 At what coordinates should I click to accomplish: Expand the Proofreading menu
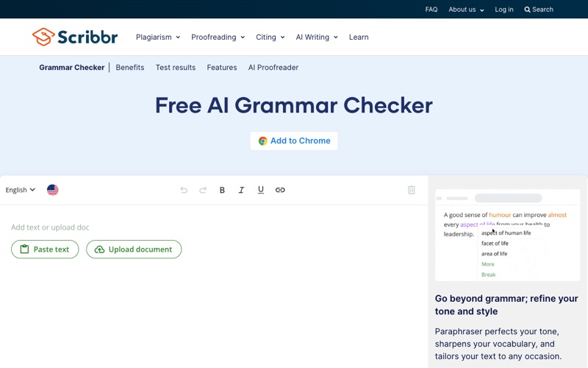[218, 38]
